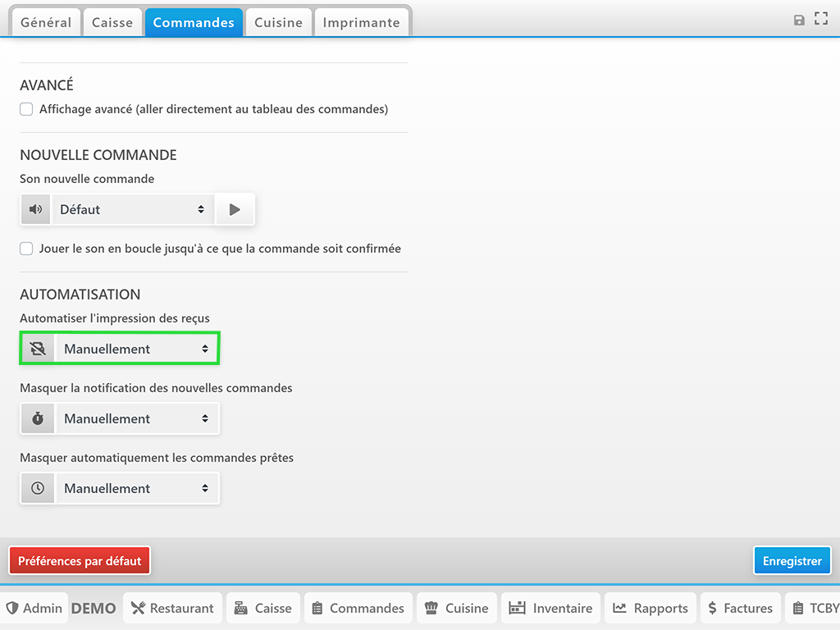The height and width of the screenshot is (630, 840).
Task: Open the Son nouvelle commande dropdown
Action: point(131,209)
